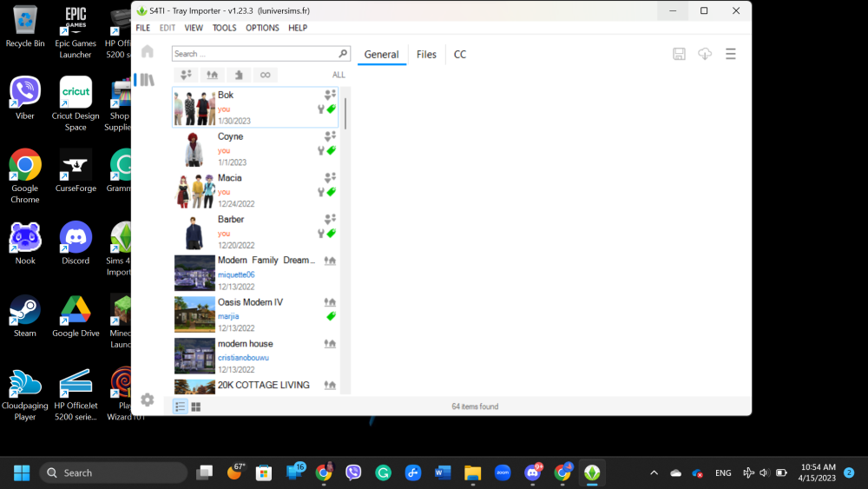Viewport: 868px width, 489px height.
Task: Click the CC wrench icon on Coyne row
Action: coord(320,150)
